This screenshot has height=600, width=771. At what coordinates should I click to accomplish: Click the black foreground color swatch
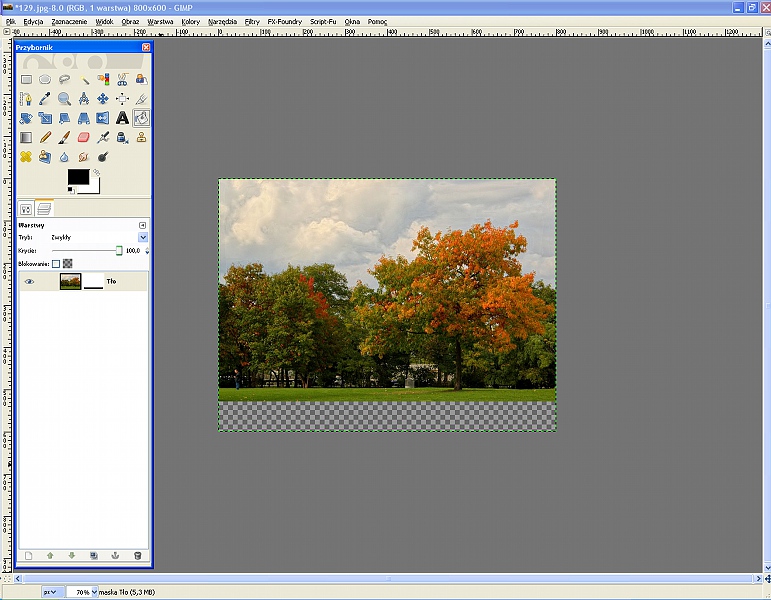(x=78, y=177)
